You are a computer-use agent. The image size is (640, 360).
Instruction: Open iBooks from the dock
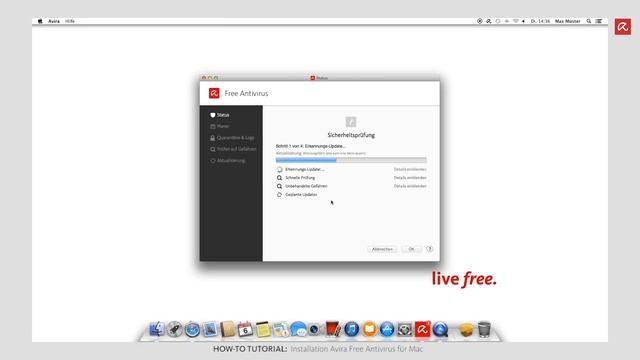[x=369, y=329]
